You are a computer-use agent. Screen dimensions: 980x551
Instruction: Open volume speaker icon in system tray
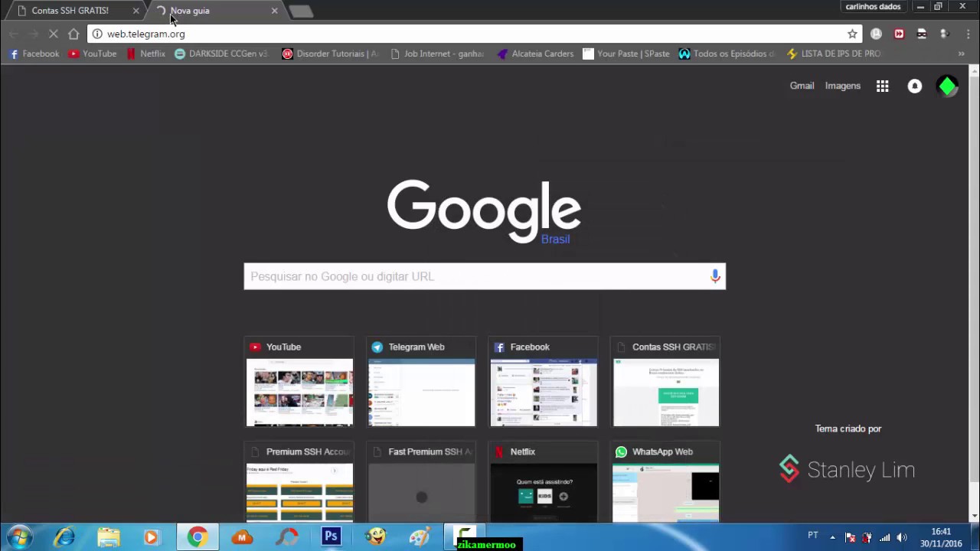coord(902,537)
